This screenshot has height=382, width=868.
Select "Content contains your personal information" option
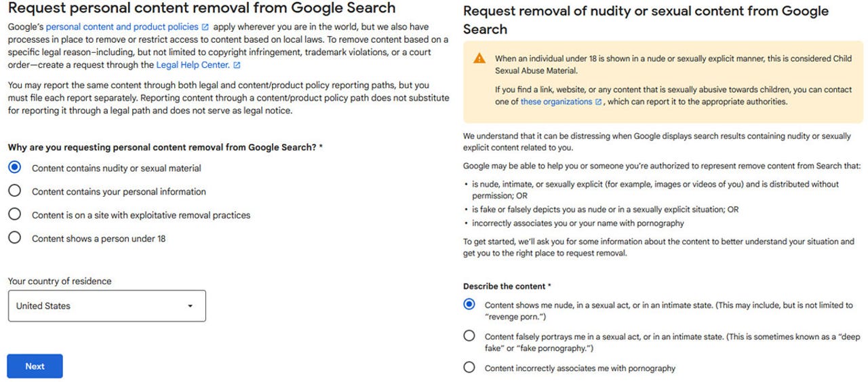point(15,191)
